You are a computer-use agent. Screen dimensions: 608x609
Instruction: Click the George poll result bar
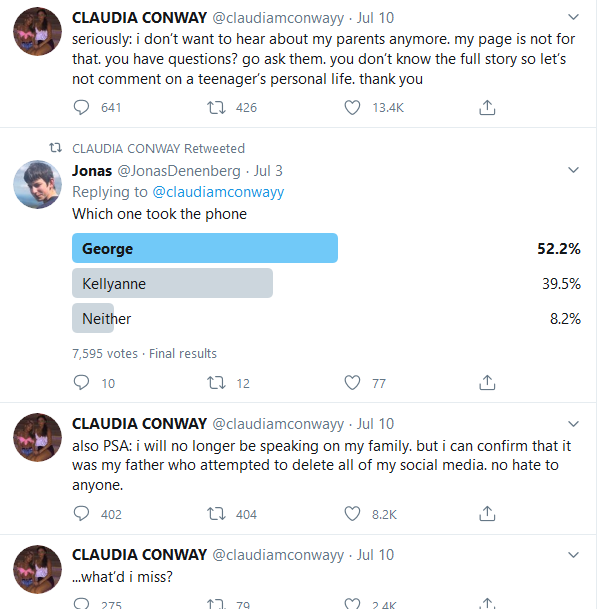[x=205, y=248]
